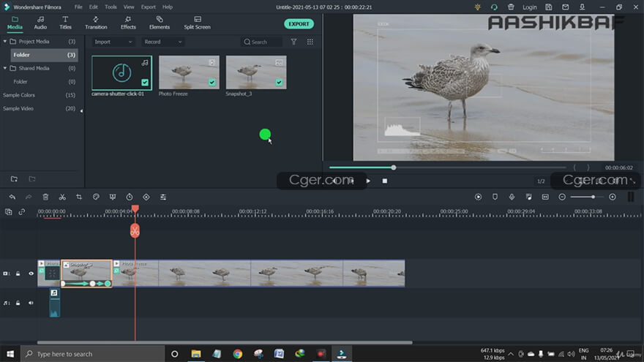The image size is (644, 362).
Task: Open the Tools menu
Action: coord(111,7)
